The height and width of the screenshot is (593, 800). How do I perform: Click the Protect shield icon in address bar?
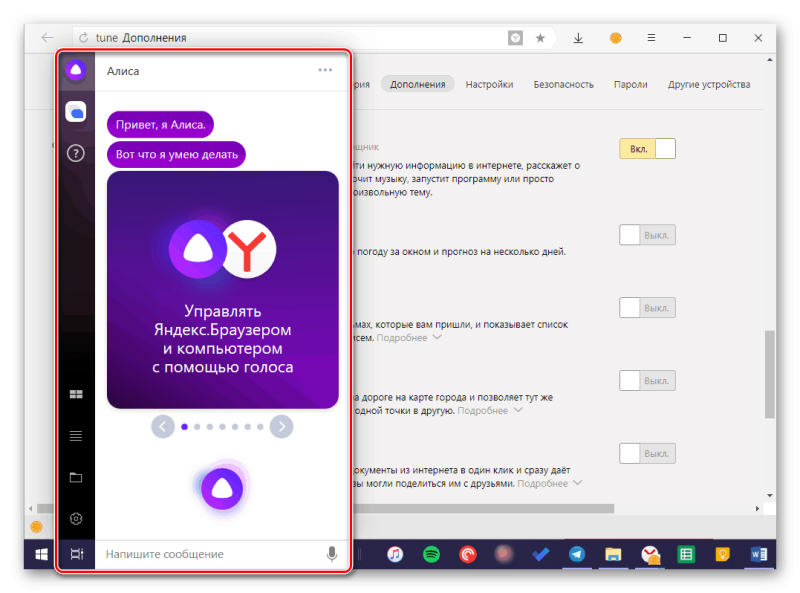point(515,38)
